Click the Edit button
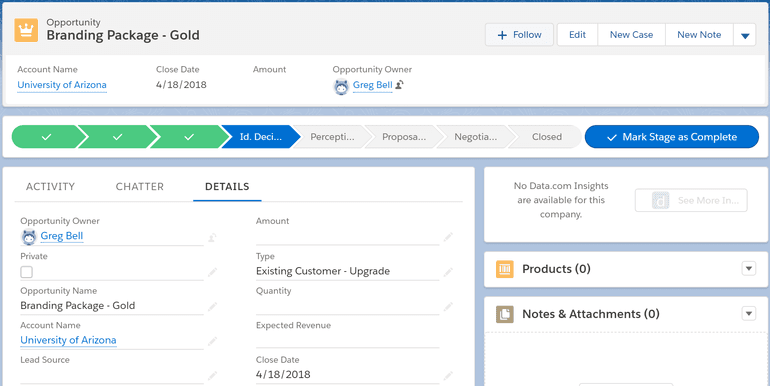Image resolution: width=770 pixels, height=386 pixels. point(578,35)
